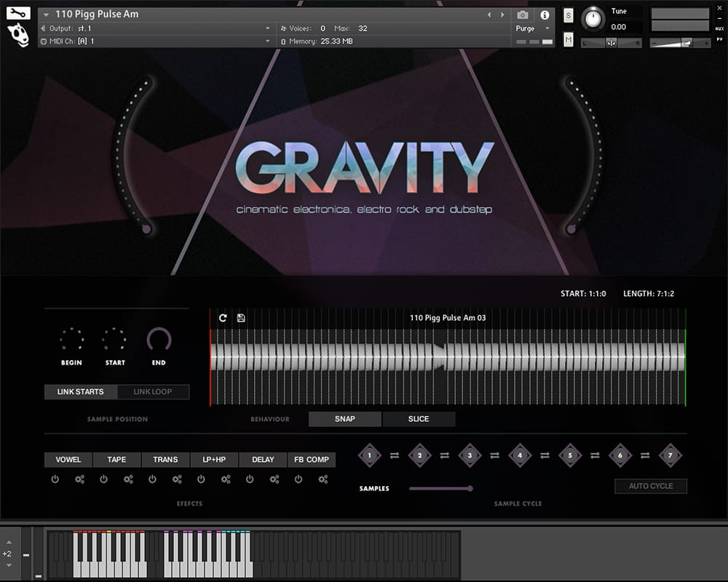Image resolution: width=728 pixels, height=582 pixels.
Task: Open the instrument info icon
Action: [x=544, y=15]
